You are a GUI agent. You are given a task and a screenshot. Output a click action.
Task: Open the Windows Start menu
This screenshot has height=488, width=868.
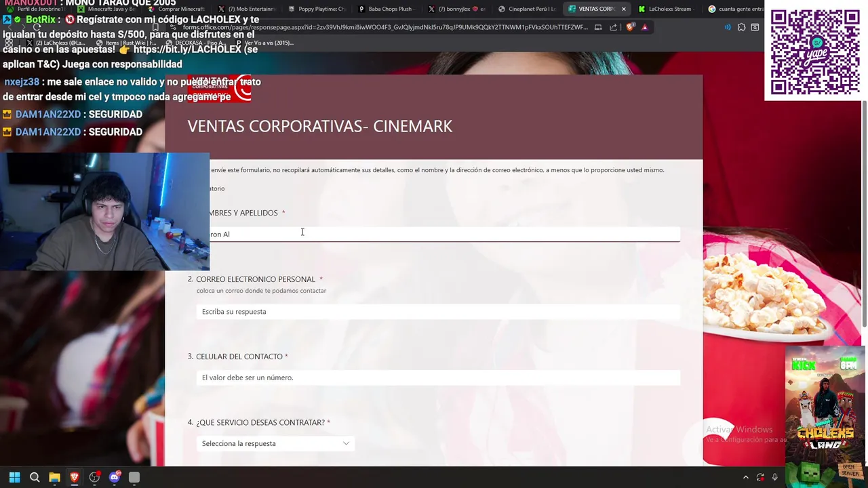coord(14,477)
